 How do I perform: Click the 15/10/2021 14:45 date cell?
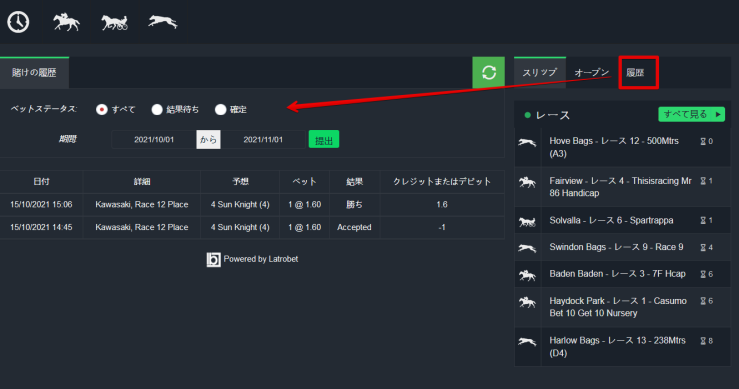pyautogui.click(x=41, y=227)
